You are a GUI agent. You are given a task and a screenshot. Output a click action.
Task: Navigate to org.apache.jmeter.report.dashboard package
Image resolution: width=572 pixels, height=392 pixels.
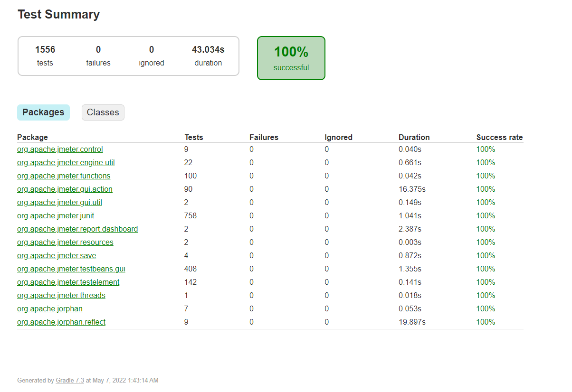[x=77, y=229]
